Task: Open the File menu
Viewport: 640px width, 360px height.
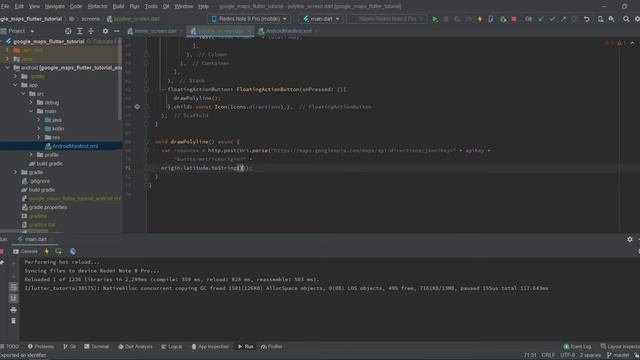Action: coord(5,6)
